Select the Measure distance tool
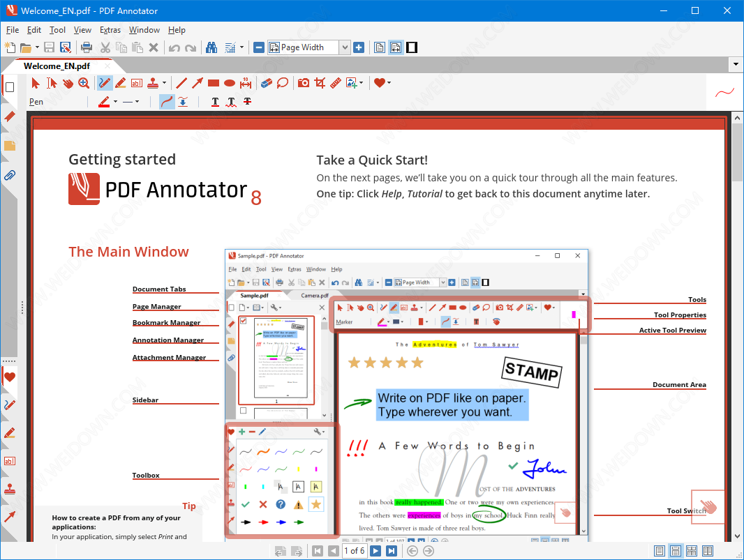The width and height of the screenshot is (744, 560). pyautogui.click(x=246, y=83)
